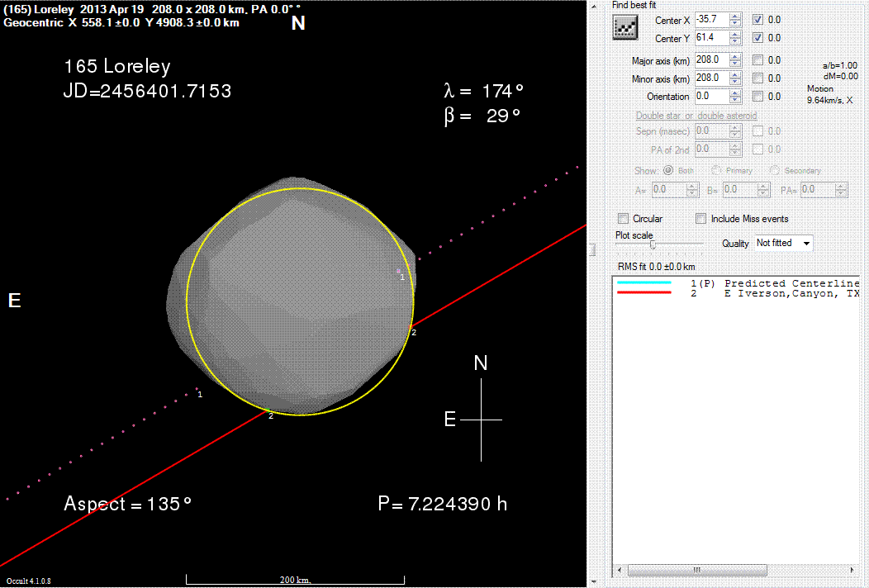Viewport: 869px width, 588px height.
Task: Check the Circular option
Action: pos(624,218)
